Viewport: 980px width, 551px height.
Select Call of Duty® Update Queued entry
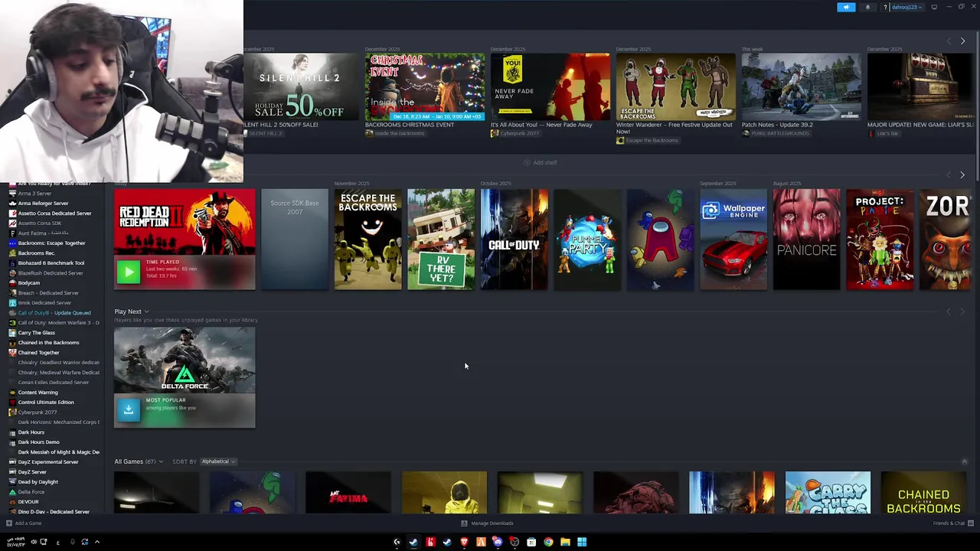point(54,313)
